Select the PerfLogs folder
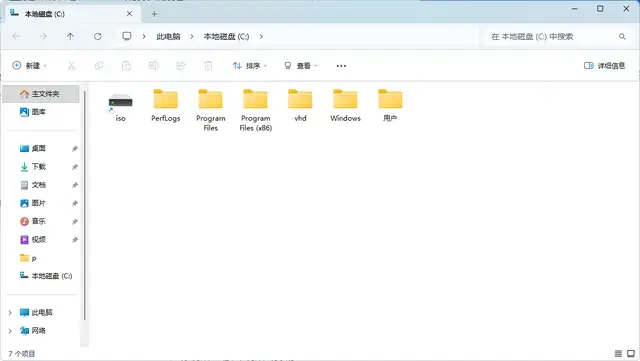Image resolution: width=640 pixels, height=361 pixels. (166, 105)
